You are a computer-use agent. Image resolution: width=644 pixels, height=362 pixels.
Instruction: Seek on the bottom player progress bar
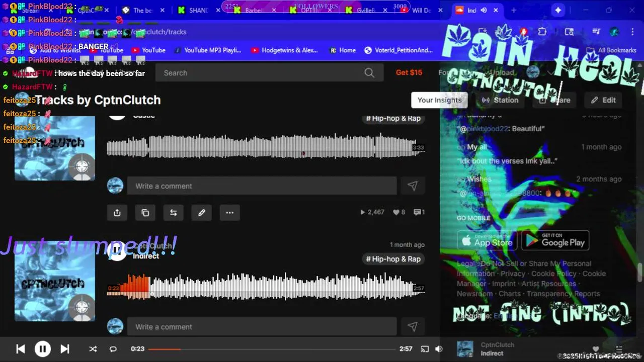tap(272, 349)
